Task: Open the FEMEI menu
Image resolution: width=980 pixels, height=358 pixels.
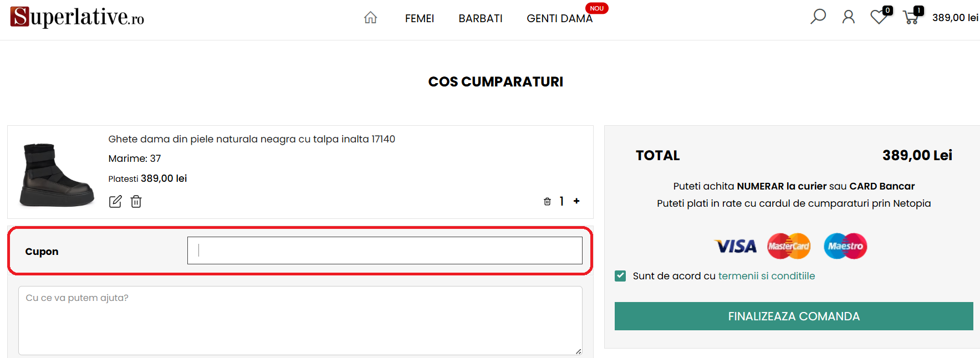Action: [x=419, y=18]
